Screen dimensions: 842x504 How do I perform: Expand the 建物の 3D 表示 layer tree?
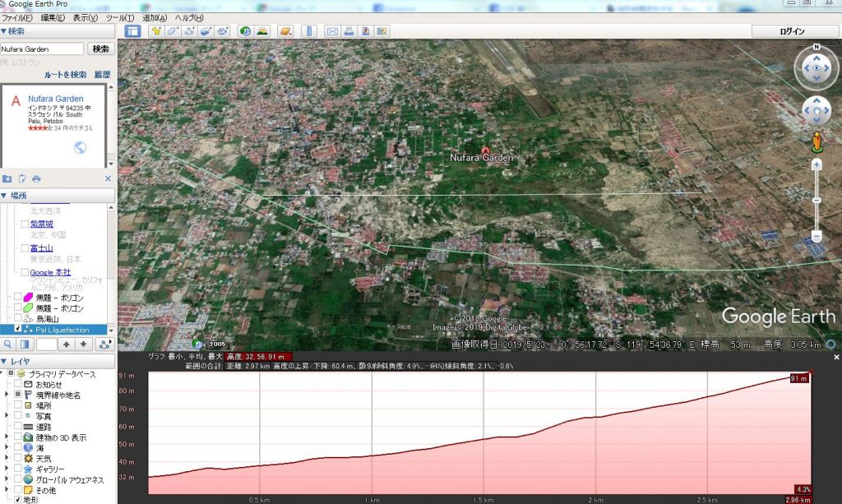tap(7, 437)
